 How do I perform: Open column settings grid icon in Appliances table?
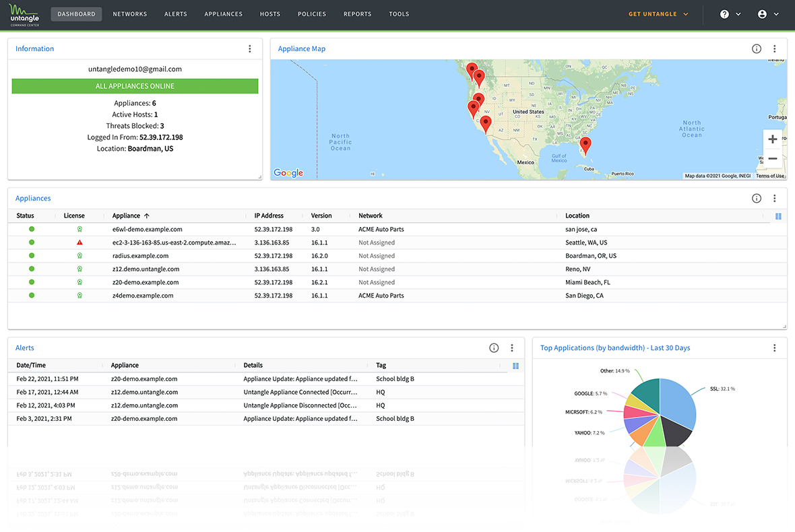(x=779, y=216)
